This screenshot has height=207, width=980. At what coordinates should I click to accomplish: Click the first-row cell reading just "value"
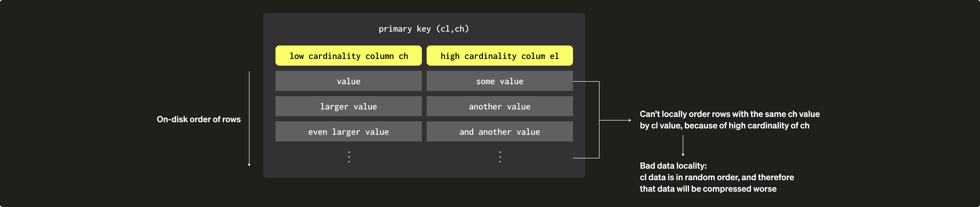coord(348,81)
